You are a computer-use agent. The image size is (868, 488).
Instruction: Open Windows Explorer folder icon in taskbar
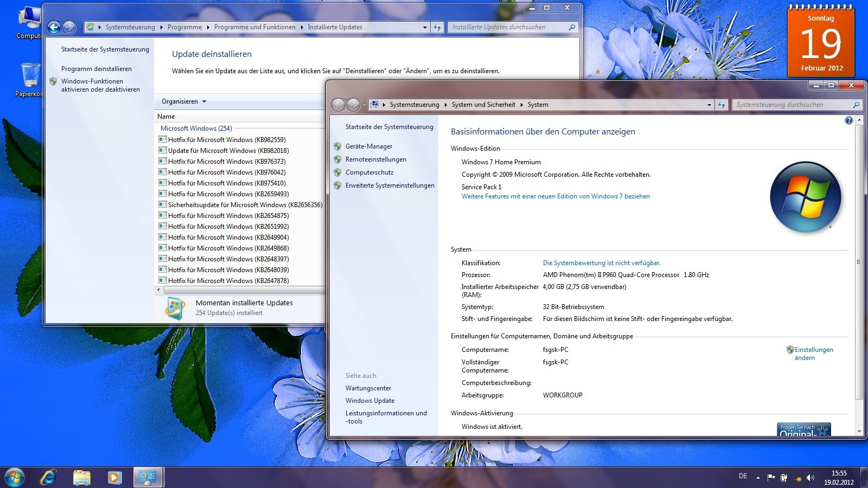[82, 477]
